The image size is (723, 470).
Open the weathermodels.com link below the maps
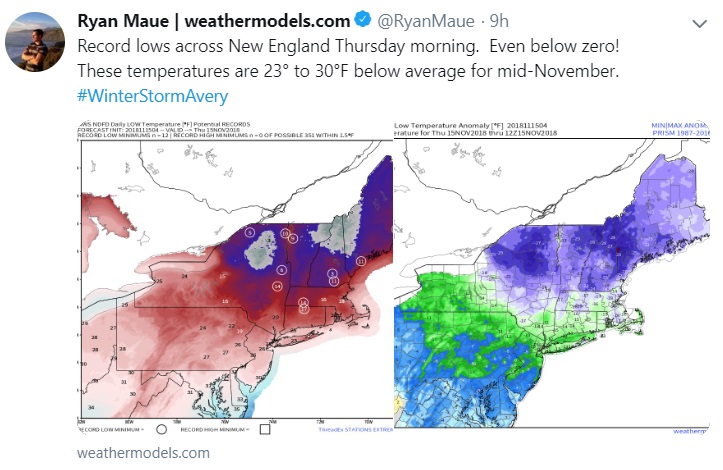tap(143, 452)
